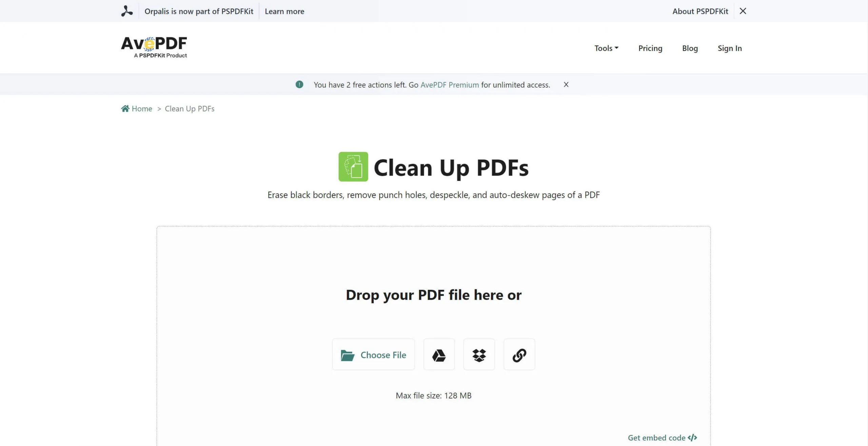
Task: Click the PSPDFKit logo icon top-left
Action: 126,11
